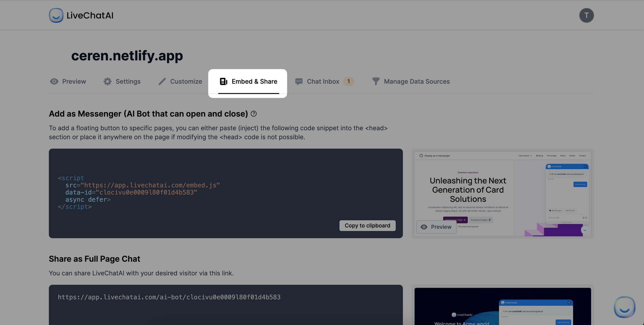Open the Settings tab
Viewport: 644px width, 325px height.
[x=122, y=81]
